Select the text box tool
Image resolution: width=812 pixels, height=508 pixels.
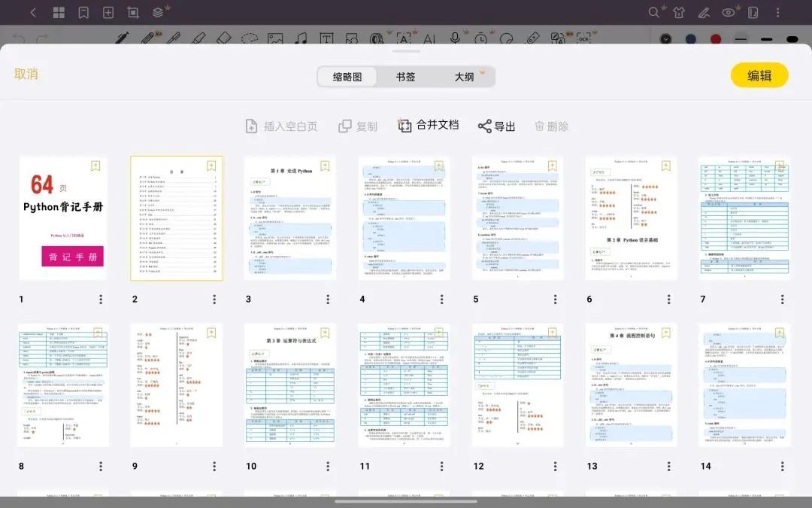coord(326,38)
